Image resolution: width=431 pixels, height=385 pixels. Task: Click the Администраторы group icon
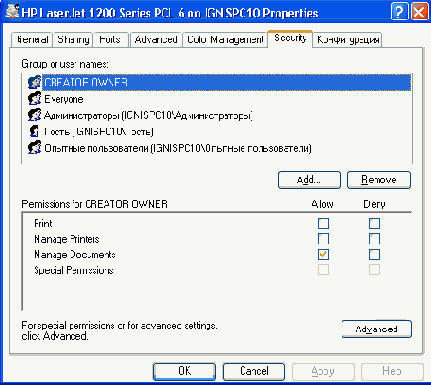click(34, 115)
